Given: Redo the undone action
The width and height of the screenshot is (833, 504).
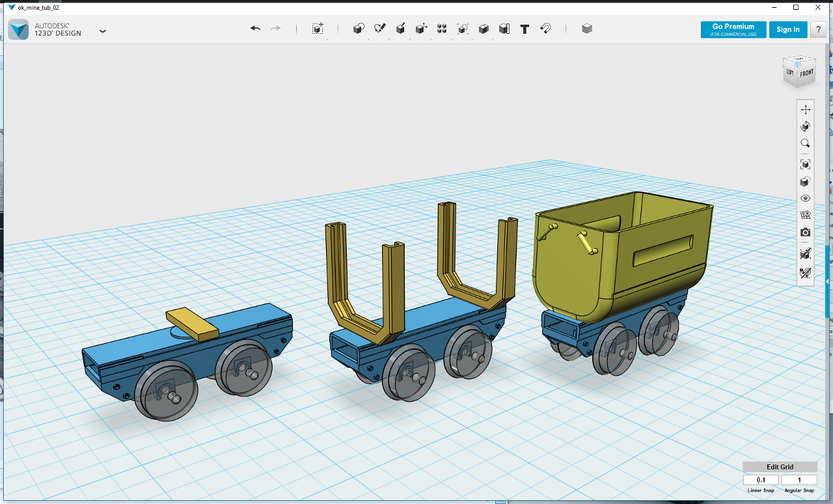Looking at the screenshot, I should [276, 29].
